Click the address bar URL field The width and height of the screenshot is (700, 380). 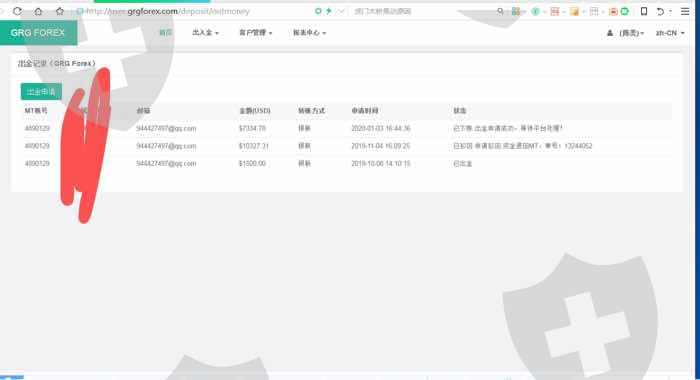(x=192, y=11)
